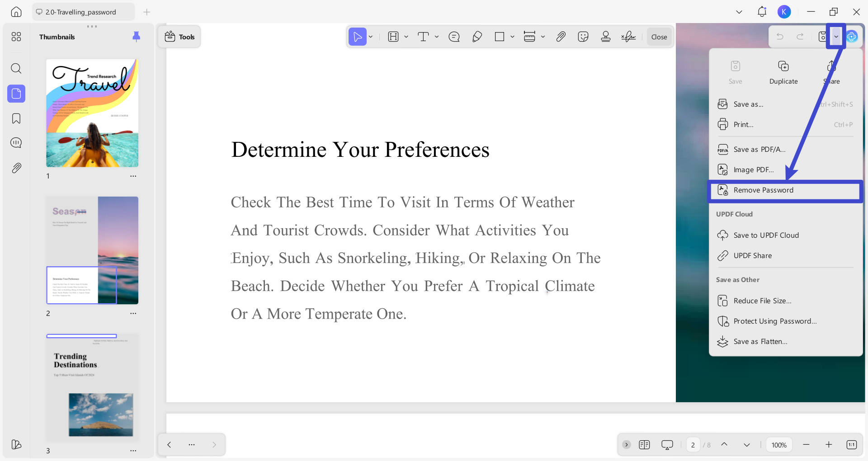Unpin the Thumbnails panel
868x461 pixels.
point(136,37)
